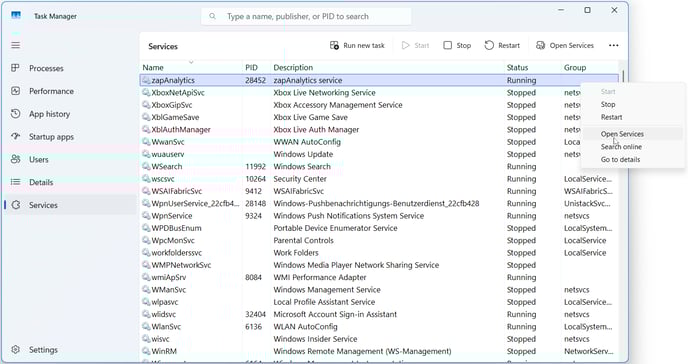Image resolution: width=688 pixels, height=364 pixels.
Task: Click the search box at the top
Action: [x=306, y=17]
